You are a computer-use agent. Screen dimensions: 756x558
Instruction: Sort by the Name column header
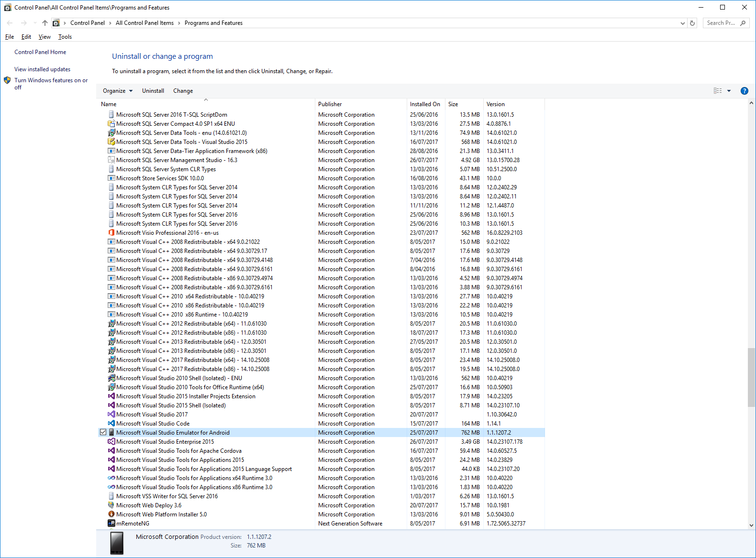206,104
